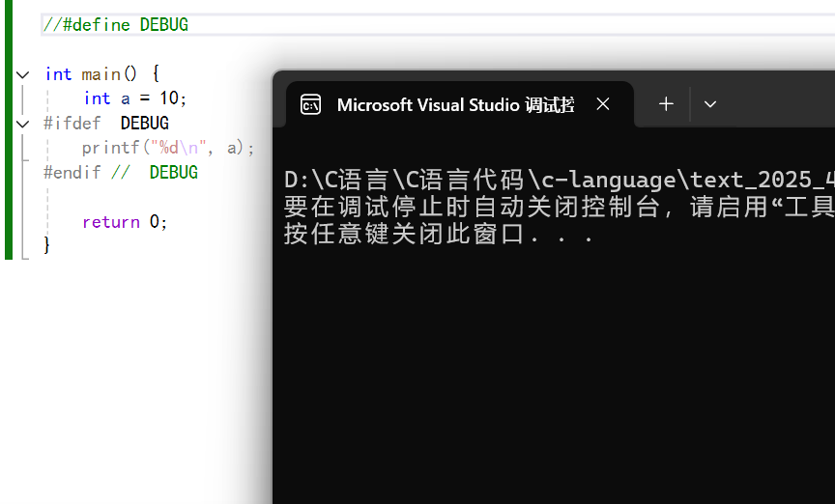Click the closing brace of main
This screenshot has height=504, width=835.
point(46,245)
